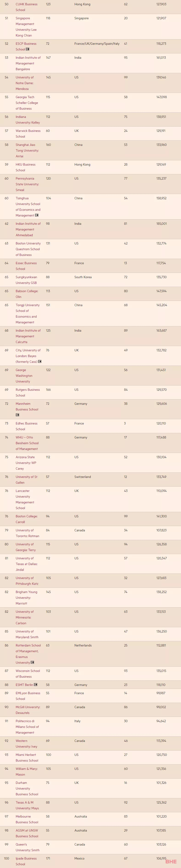Open the HKU Business School link

25,167
